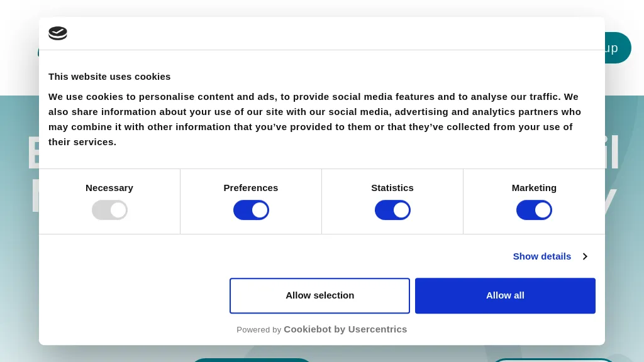Disable the Preferences cookies toggle

(251, 210)
